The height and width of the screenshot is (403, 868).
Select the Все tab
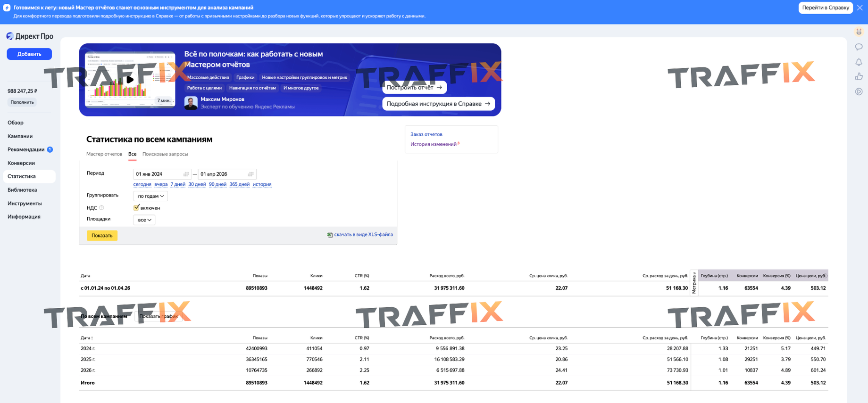[132, 154]
